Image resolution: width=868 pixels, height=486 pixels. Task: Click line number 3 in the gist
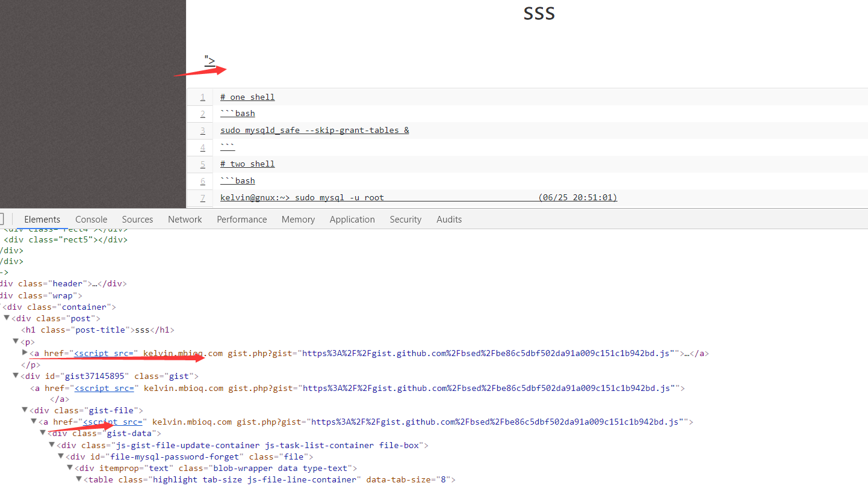[x=203, y=130]
